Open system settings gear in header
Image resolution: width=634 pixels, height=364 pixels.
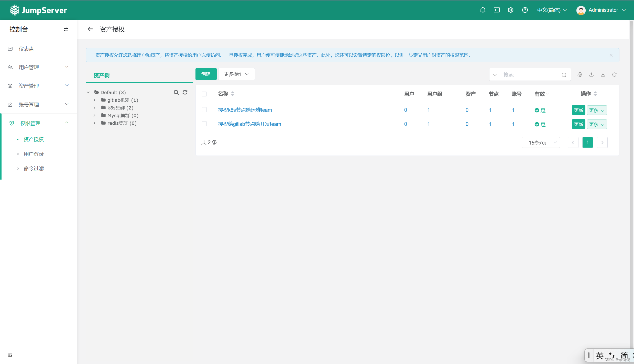pyautogui.click(x=510, y=10)
